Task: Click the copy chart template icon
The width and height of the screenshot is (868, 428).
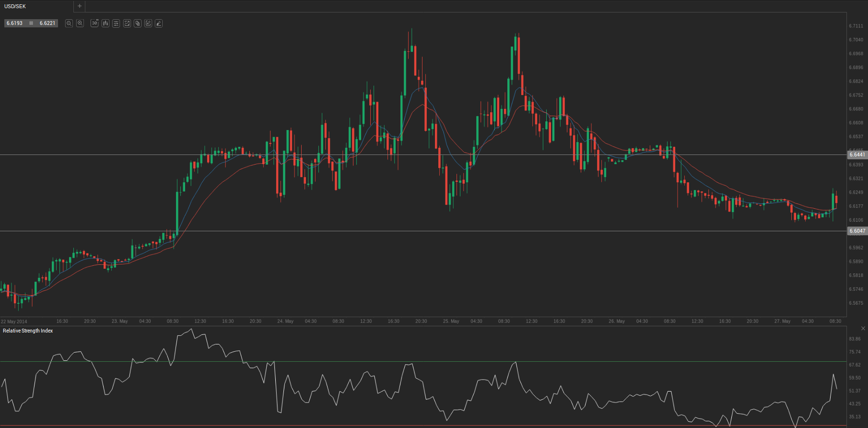Action: tap(138, 23)
